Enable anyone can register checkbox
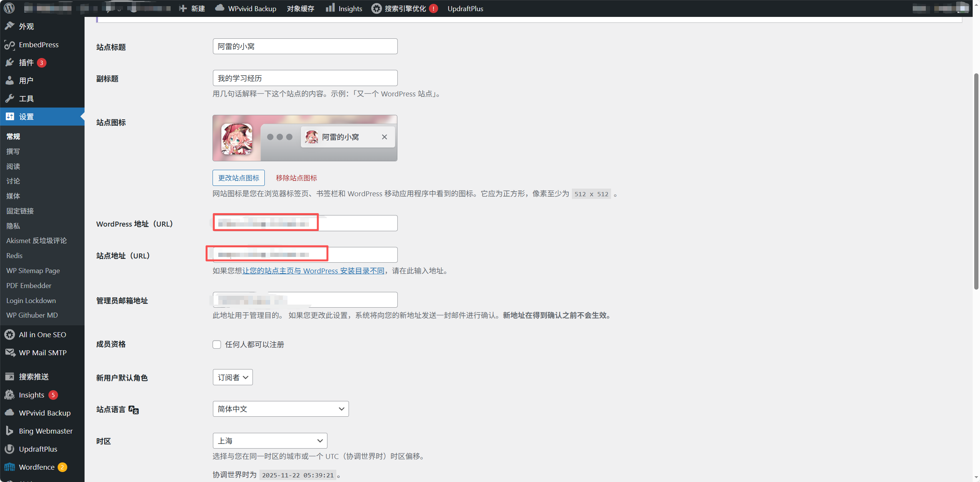980x482 pixels. [x=217, y=345]
